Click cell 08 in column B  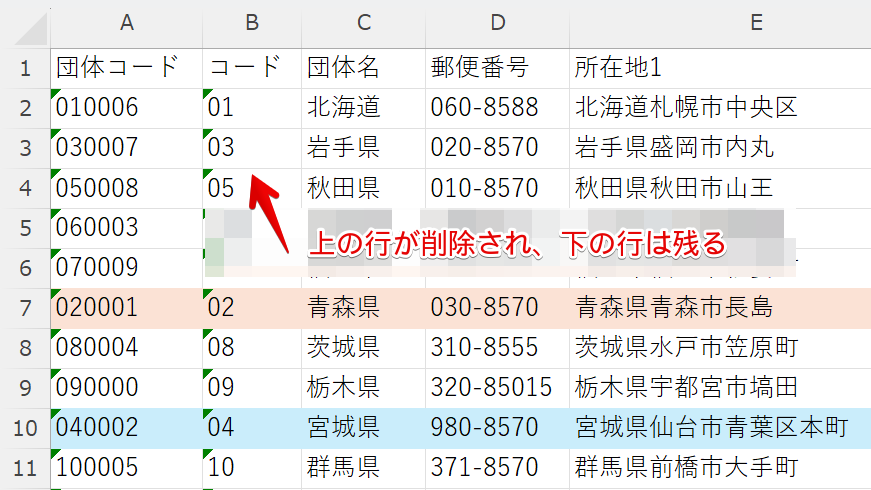pyautogui.click(x=252, y=349)
